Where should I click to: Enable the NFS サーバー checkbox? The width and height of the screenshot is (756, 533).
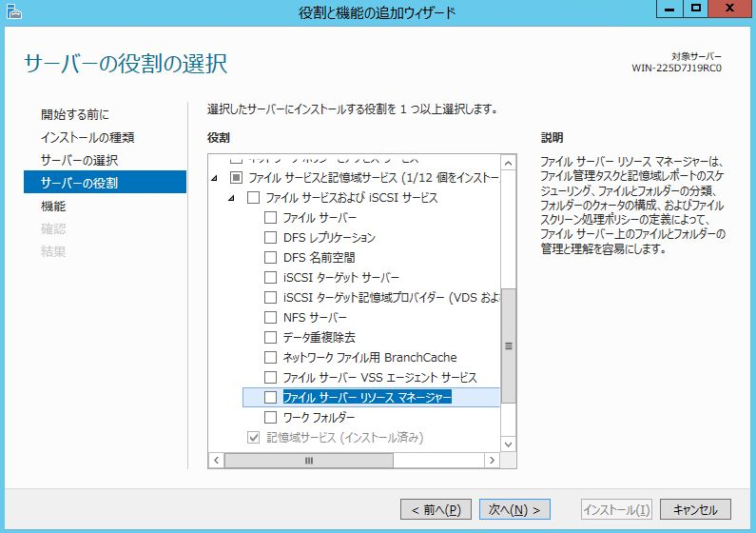(x=271, y=318)
